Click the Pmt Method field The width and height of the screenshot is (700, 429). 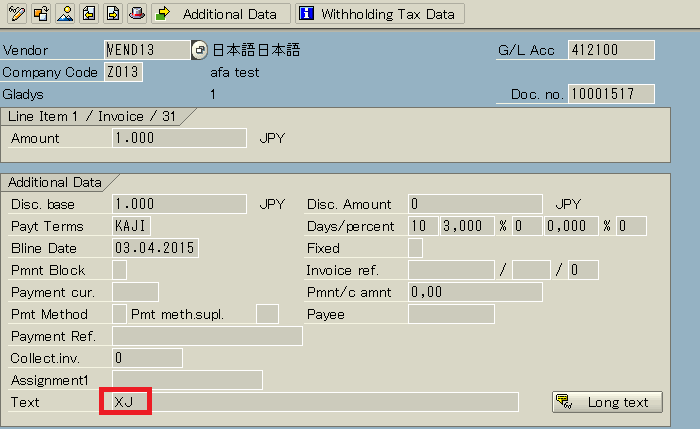point(119,314)
